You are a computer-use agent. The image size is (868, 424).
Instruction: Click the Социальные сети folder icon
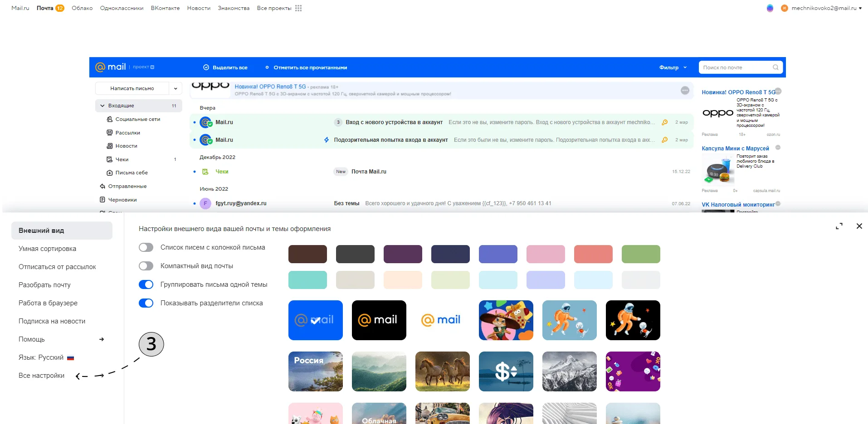click(x=109, y=119)
